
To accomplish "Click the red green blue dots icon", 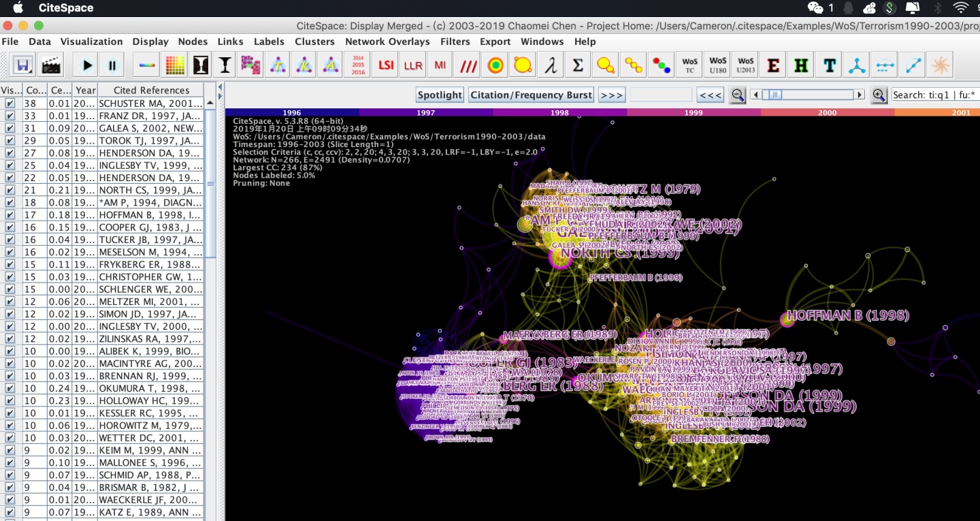I will click(661, 65).
